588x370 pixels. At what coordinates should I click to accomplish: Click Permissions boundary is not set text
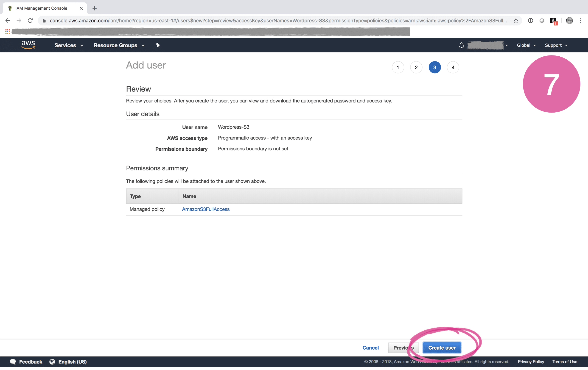[x=253, y=149]
